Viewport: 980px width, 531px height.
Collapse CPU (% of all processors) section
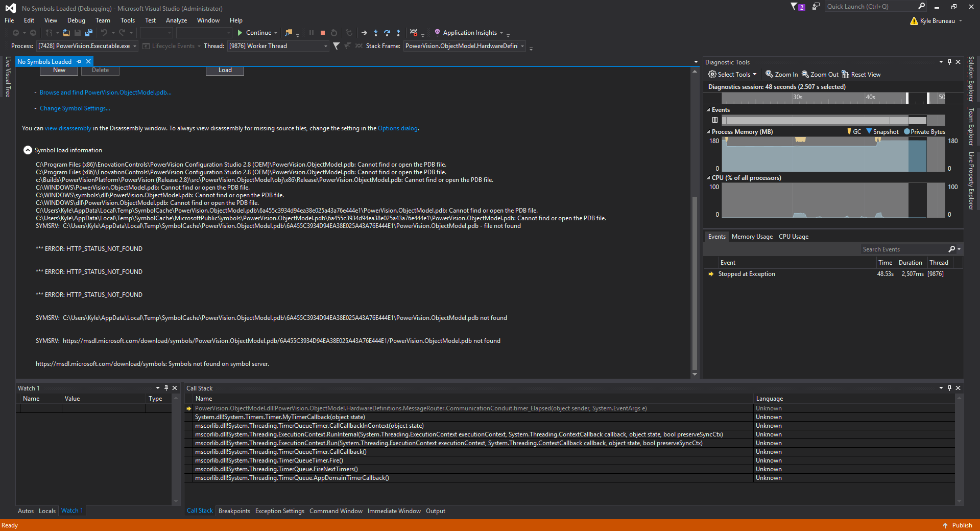tap(708, 178)
